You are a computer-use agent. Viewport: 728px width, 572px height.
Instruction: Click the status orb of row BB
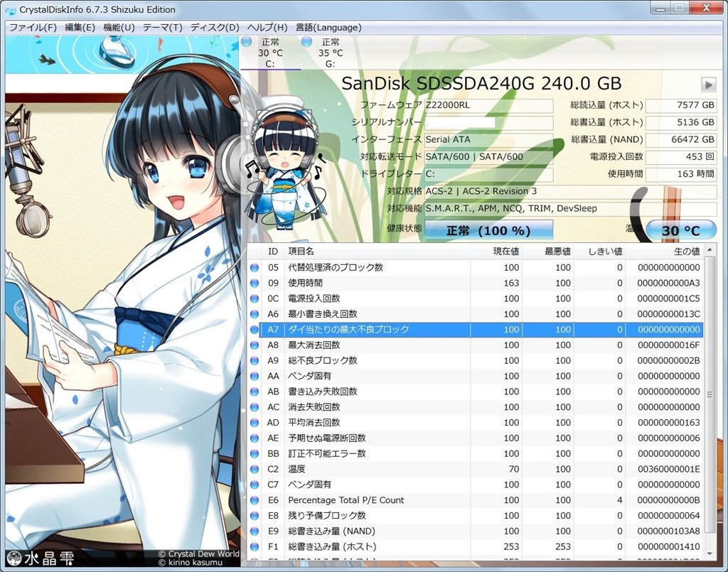[255, 454]
